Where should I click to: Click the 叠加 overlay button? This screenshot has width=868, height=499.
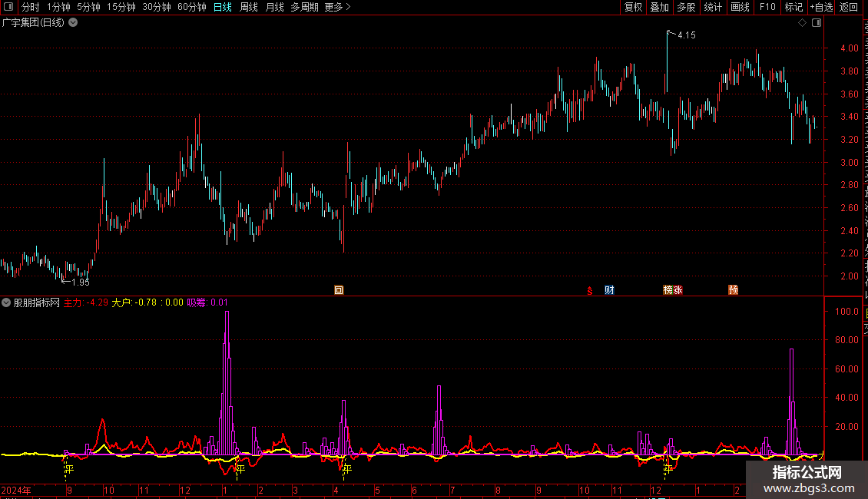point(659,7)
